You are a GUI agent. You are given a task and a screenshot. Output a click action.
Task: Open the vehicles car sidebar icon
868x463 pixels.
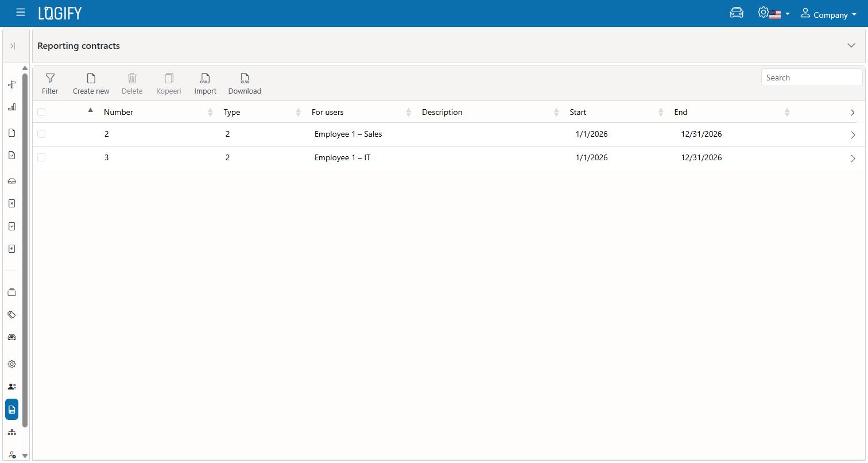pyautogui.click(x=11, y=337)
